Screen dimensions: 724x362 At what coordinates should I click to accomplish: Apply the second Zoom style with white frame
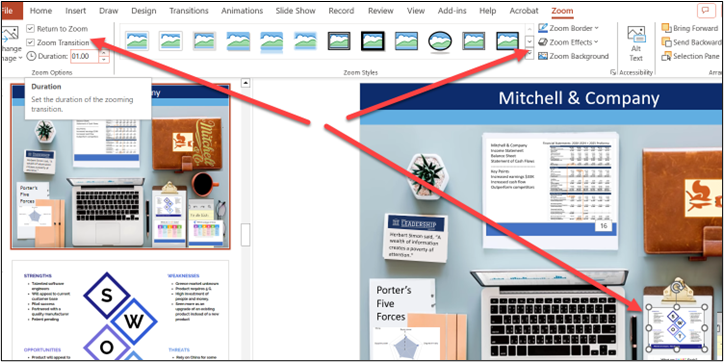(x=170, y=41)
